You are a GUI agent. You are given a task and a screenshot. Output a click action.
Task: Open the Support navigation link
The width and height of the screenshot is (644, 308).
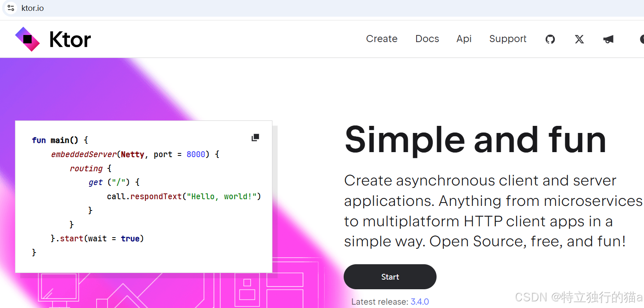click(x=508, y=39)
